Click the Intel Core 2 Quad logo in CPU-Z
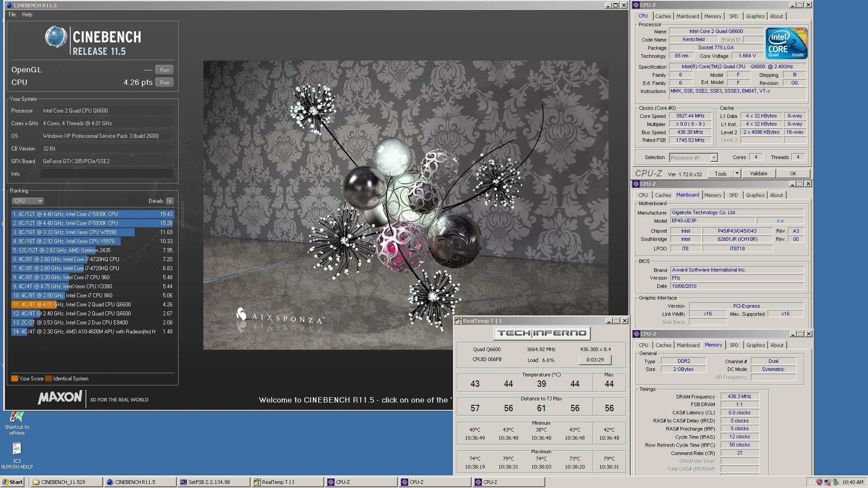This screenshot has height=488, width=868. point(787,43)
